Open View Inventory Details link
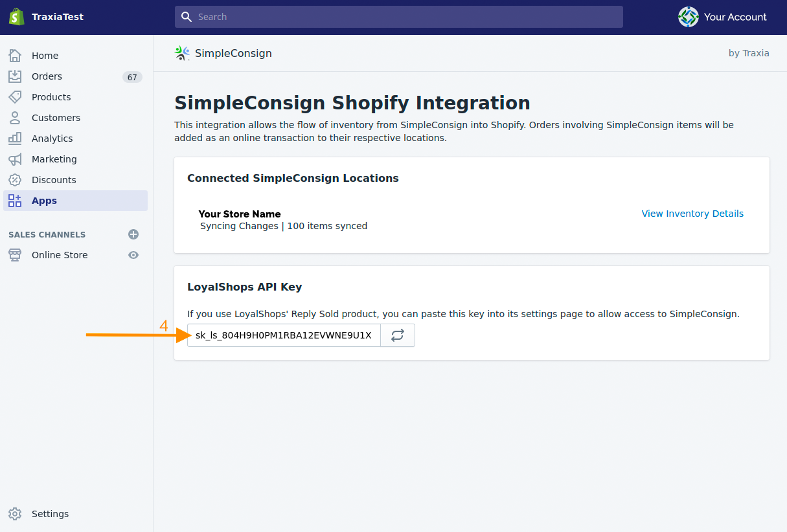The height and width of the screenshot is (532, 787). point(692,214)
